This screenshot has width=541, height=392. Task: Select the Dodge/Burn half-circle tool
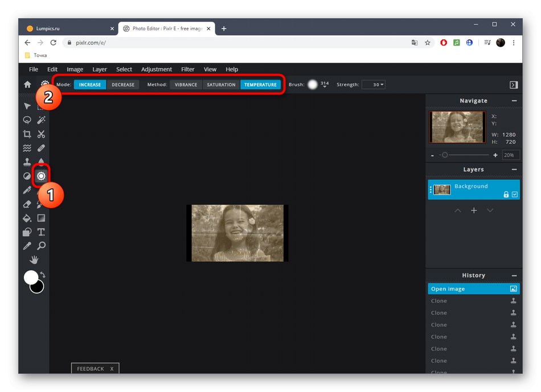(27, 176)
